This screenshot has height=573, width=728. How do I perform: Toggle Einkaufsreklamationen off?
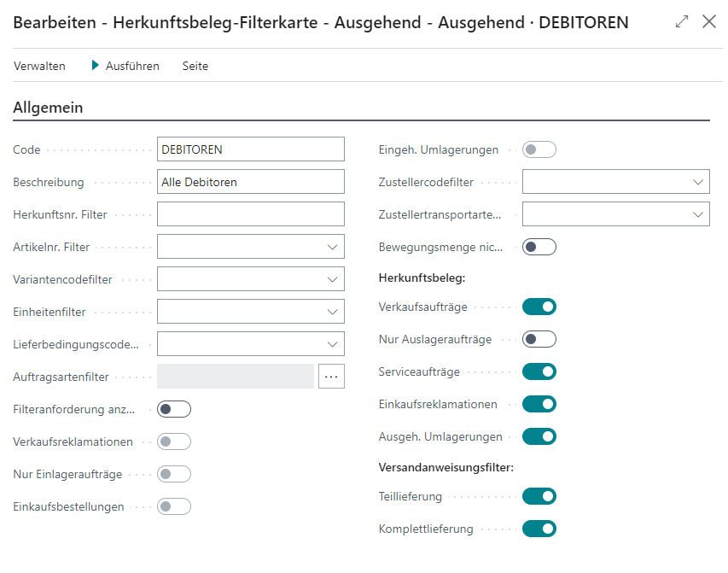pos(539,404)
